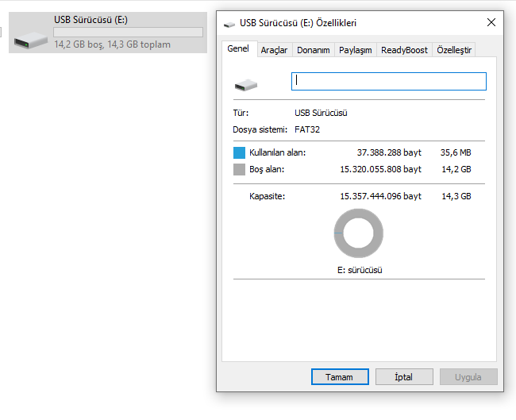This screenshot has height=420, width=516.
Task: Select the USB Sürücüsü (E:) label in Explorer
Action: (90, 20)
